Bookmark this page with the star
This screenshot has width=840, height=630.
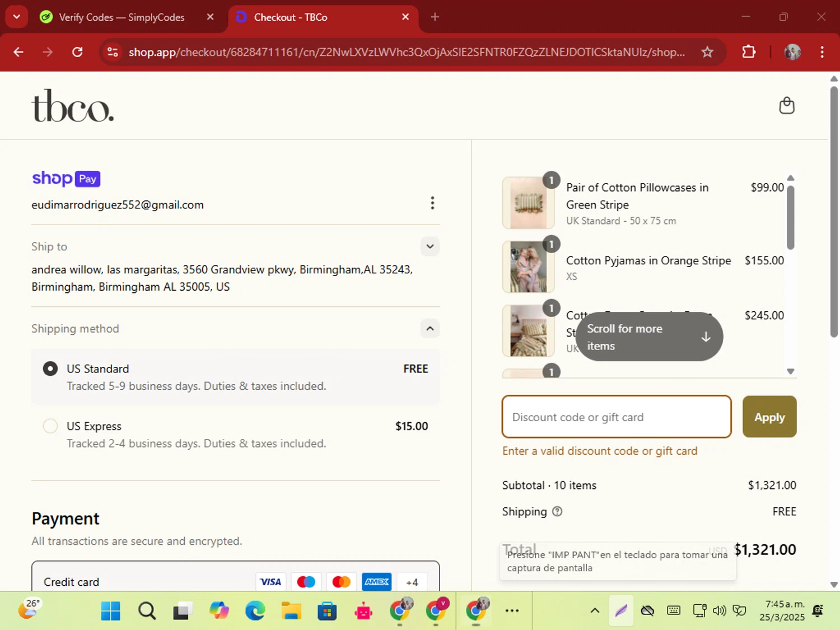coord(707,52)
